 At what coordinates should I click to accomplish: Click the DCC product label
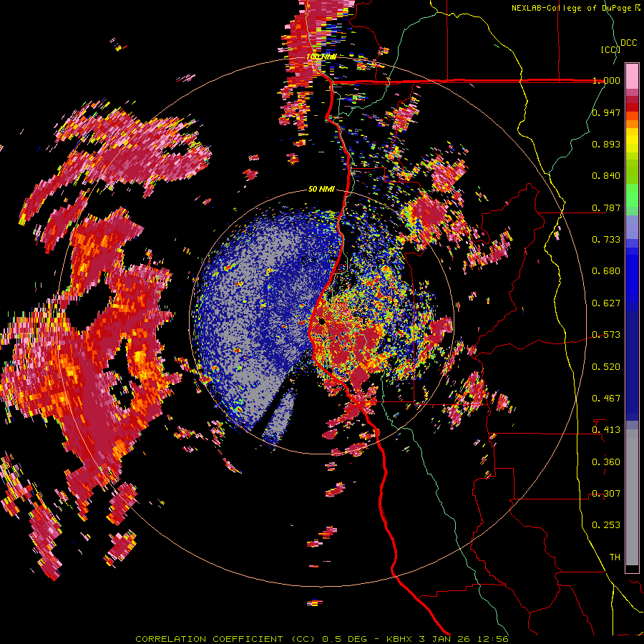point(628,43)
